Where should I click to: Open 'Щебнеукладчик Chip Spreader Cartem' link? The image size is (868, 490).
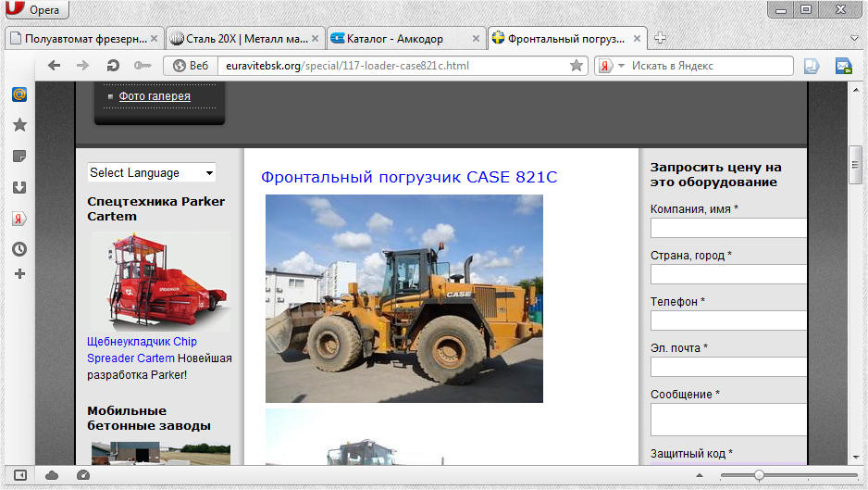click(142, 350)
